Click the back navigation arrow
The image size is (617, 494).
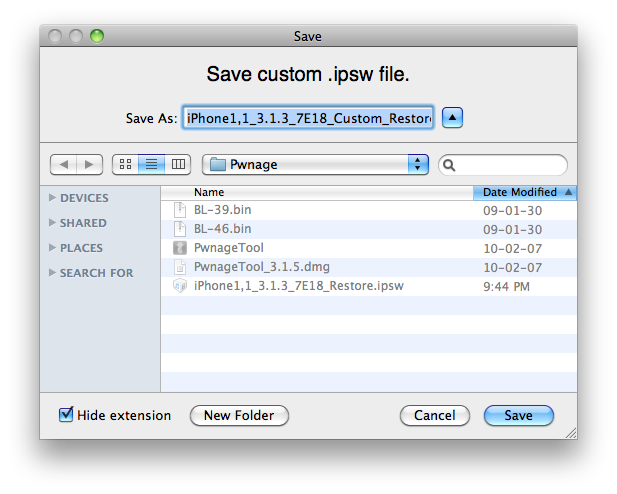point(64,164)
